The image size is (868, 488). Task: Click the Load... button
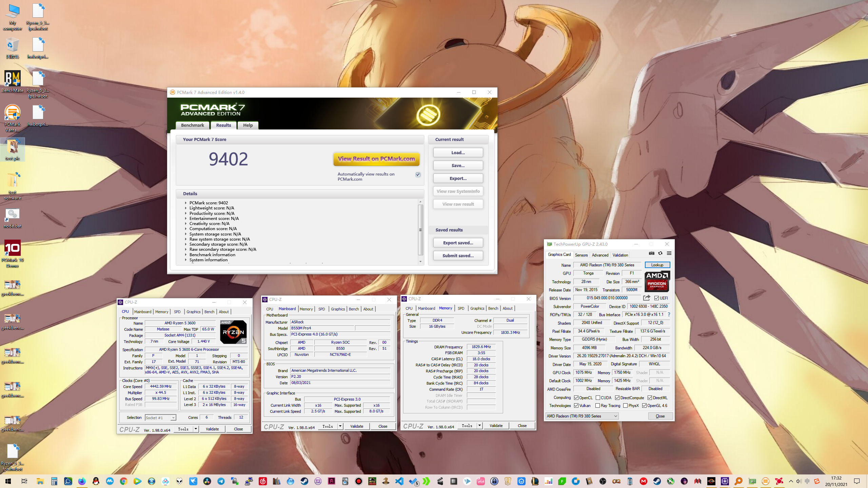coord(458,152)
